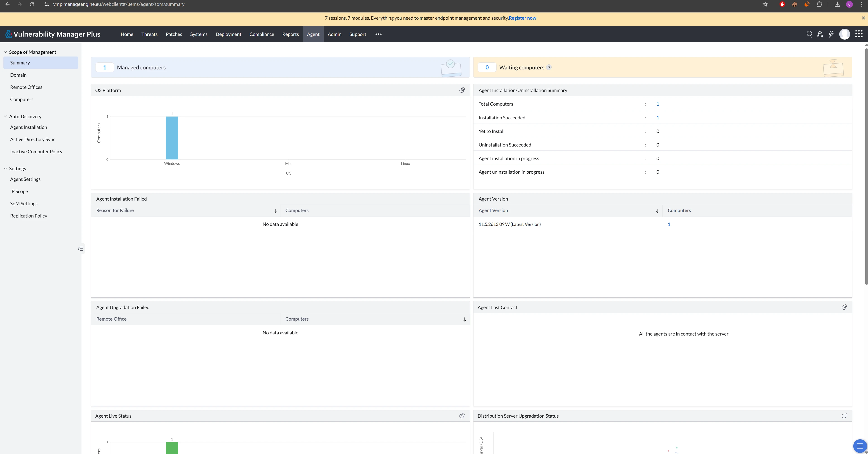868x454 pixels.
Task: Click the blue Windows bar in OS chart
Action: click(172, 138)
